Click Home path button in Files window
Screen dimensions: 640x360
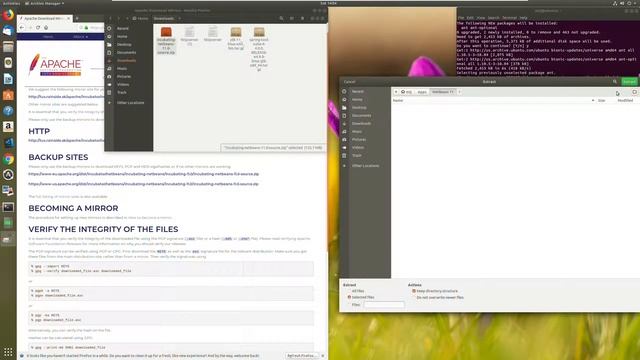click(140, 18)
